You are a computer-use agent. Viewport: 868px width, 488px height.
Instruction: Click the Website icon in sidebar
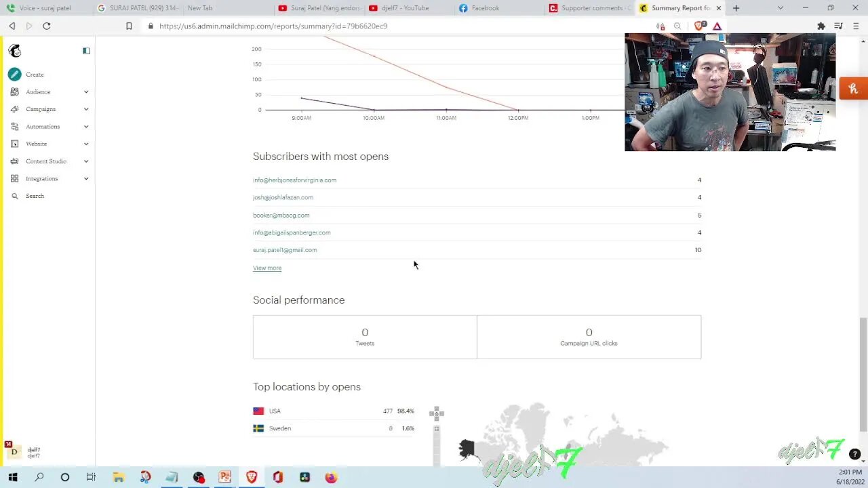tap(14, 144)
